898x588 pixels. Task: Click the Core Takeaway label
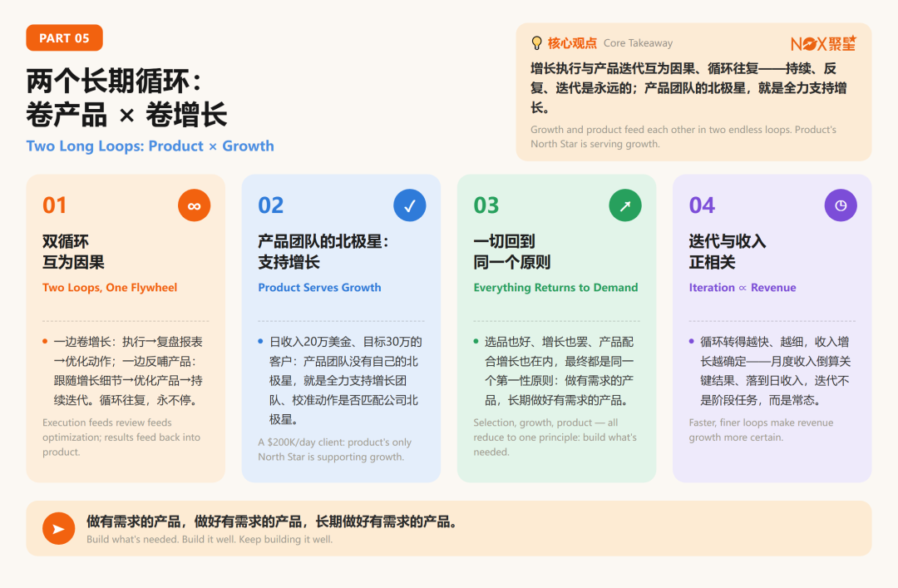coord(638,43)
